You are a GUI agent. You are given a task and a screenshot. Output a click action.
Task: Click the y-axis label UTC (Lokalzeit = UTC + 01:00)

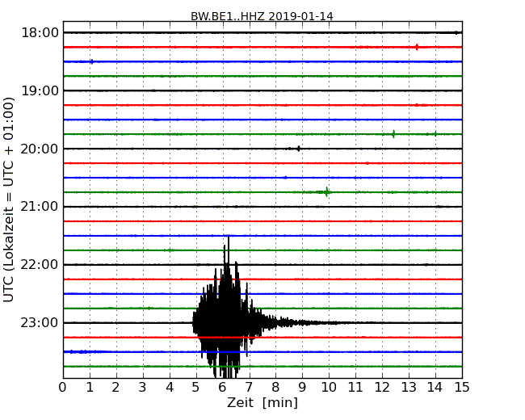pos(8,199)
